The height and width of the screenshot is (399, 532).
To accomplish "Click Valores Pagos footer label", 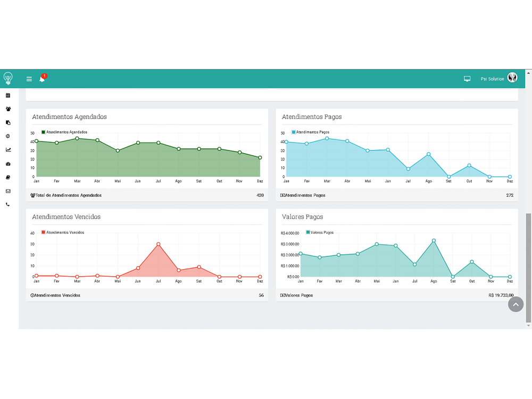I will coord(299,295).
